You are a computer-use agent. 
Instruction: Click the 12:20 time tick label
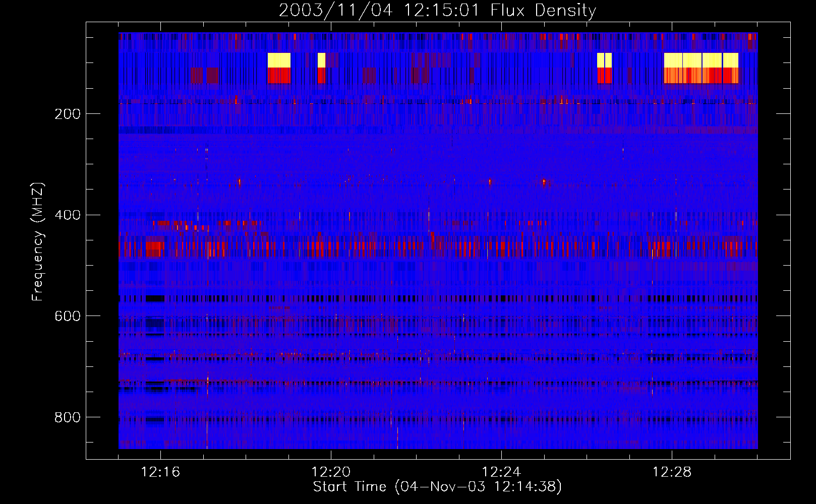pyautogui.click(x=331, y=472)
